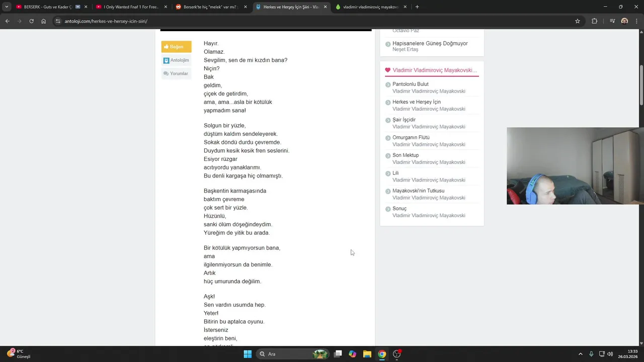Open Omurganın Flütü poem link
The width and height of the screenshot is (644, 362).
coord(411,137)
